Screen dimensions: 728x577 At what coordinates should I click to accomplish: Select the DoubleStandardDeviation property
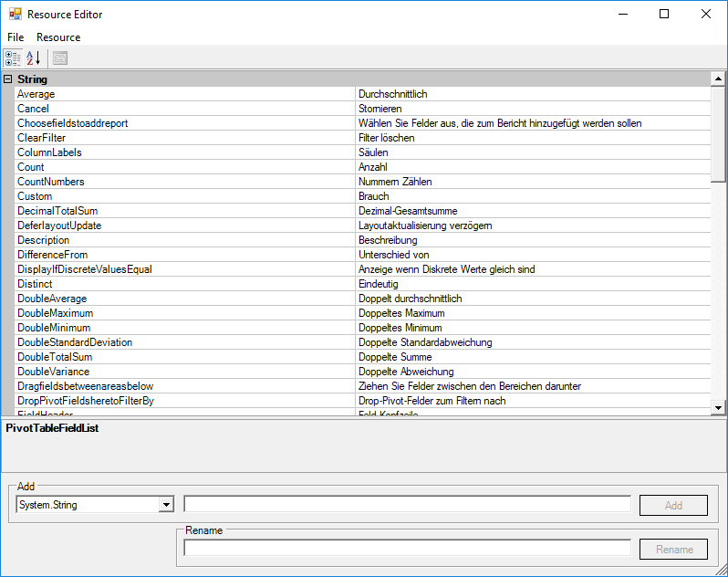point(185,342)
